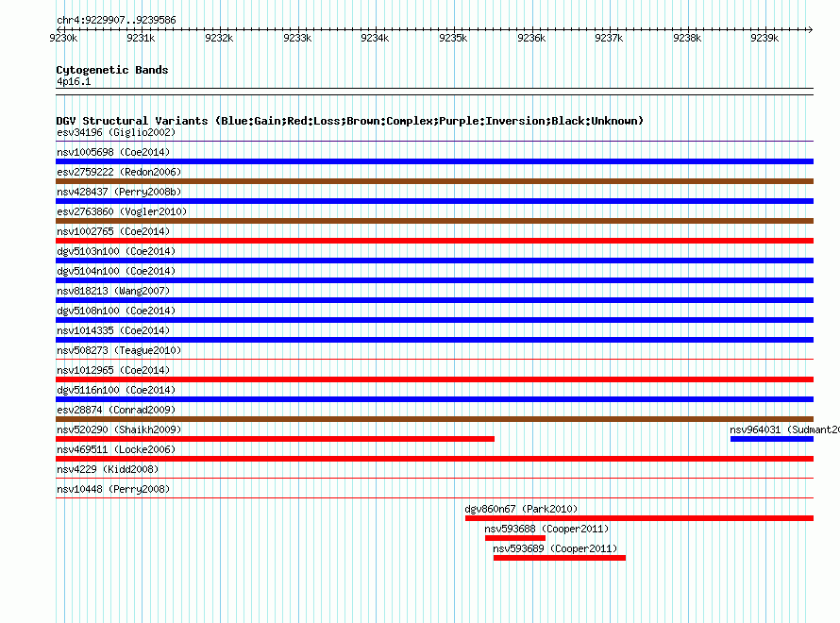The height and width of the screenshot is (623, 840).
Task: Click the nsv593689 (Cooper2011) label
Action: [x=555, y=548]
